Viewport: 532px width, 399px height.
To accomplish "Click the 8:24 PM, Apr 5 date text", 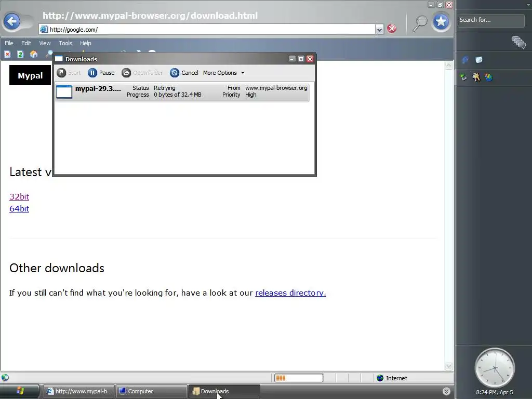I will point(495,392).
